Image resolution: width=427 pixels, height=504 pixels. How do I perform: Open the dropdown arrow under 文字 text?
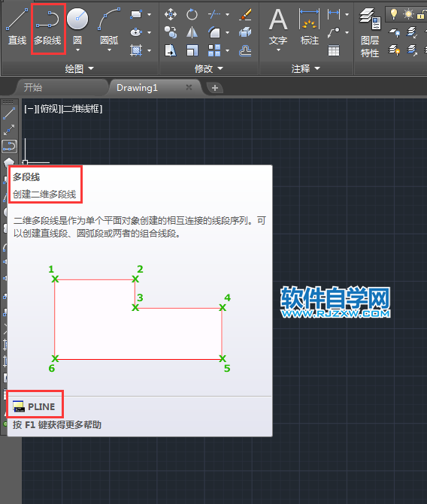pyautogui.click(x=278, y=50)
